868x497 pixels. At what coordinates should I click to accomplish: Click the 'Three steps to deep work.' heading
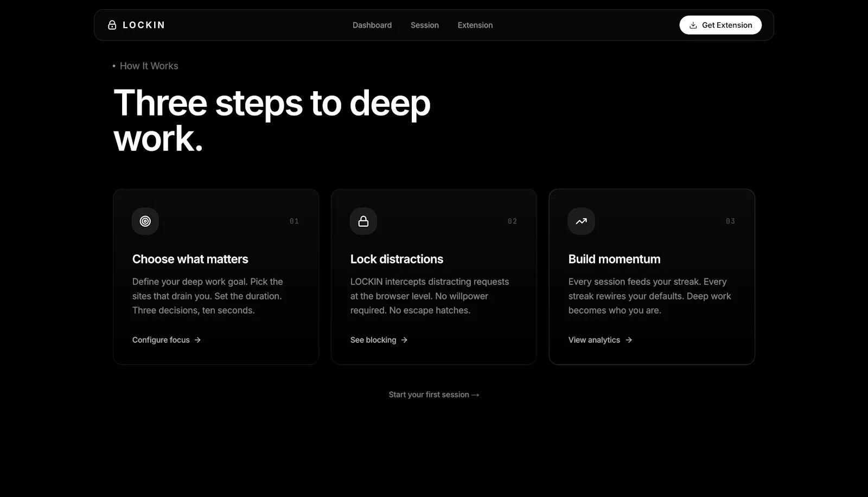pos(272,120)
